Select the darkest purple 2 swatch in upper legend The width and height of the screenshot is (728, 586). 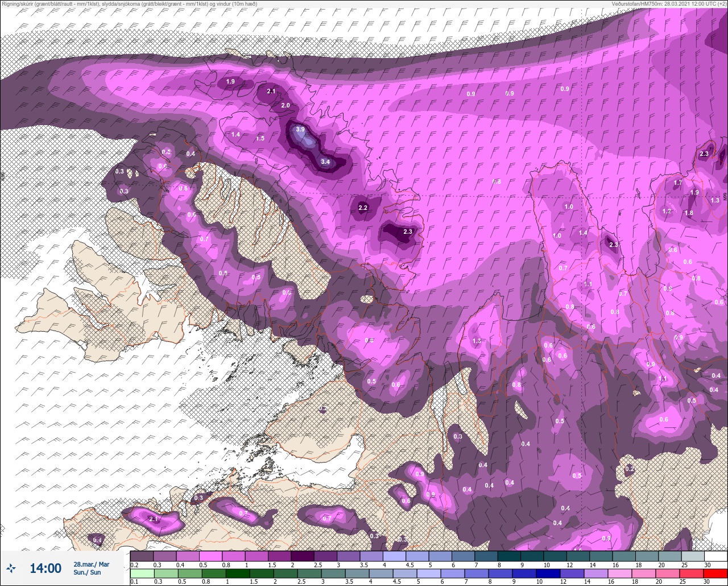(x=302, y=556)
